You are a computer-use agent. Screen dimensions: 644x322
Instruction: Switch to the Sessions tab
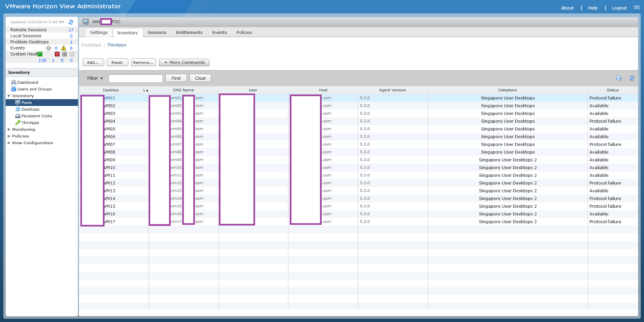pos(157,33)
